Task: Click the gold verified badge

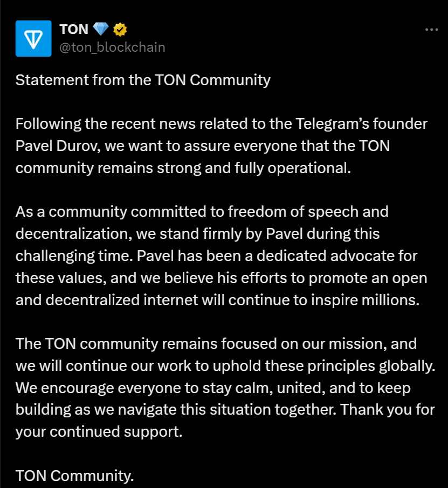Action: click(120, 29)
